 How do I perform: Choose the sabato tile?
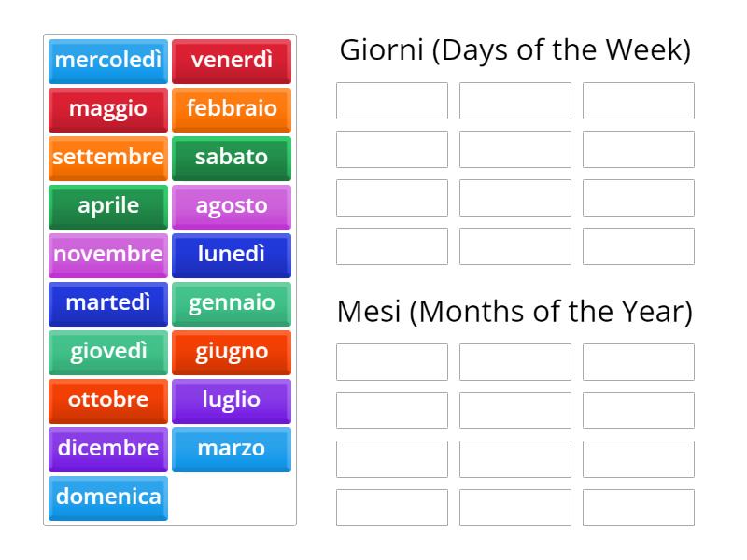232,158
